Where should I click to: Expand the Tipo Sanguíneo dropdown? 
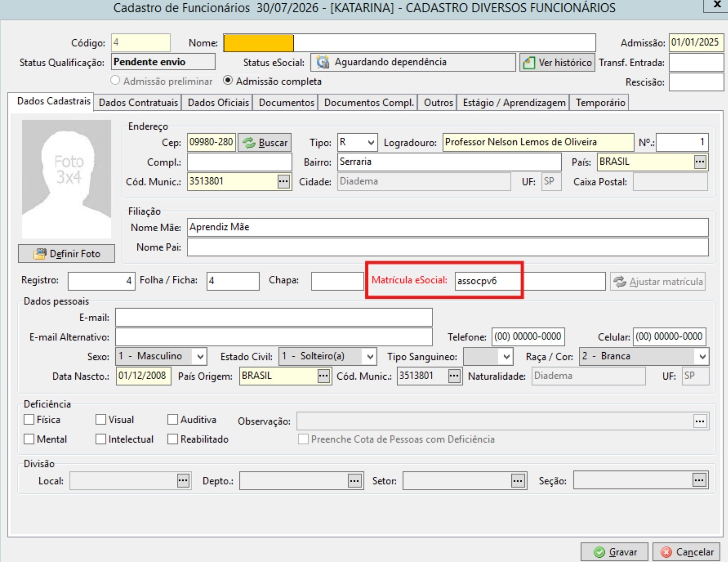point(506,356)
